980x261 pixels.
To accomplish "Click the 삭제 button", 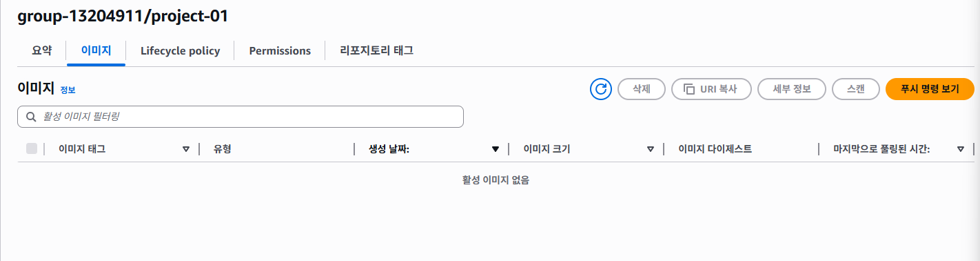I will click(641, 89).
